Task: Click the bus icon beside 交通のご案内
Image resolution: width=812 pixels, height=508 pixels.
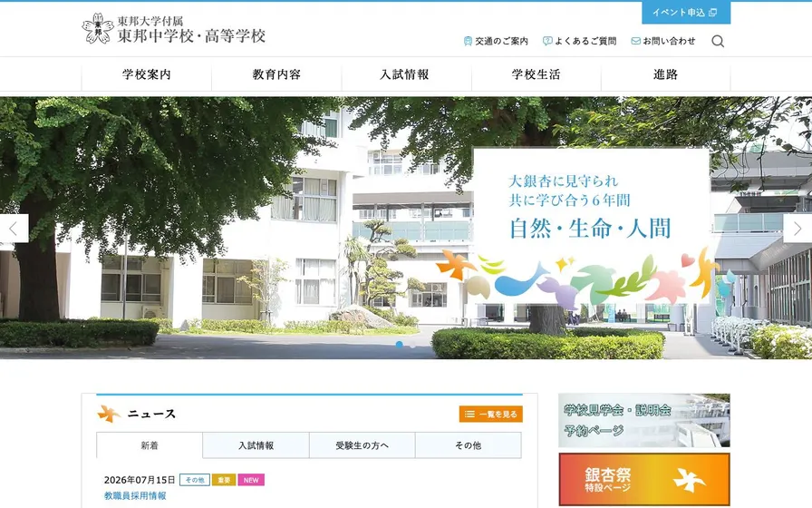Action: (468, 41)
